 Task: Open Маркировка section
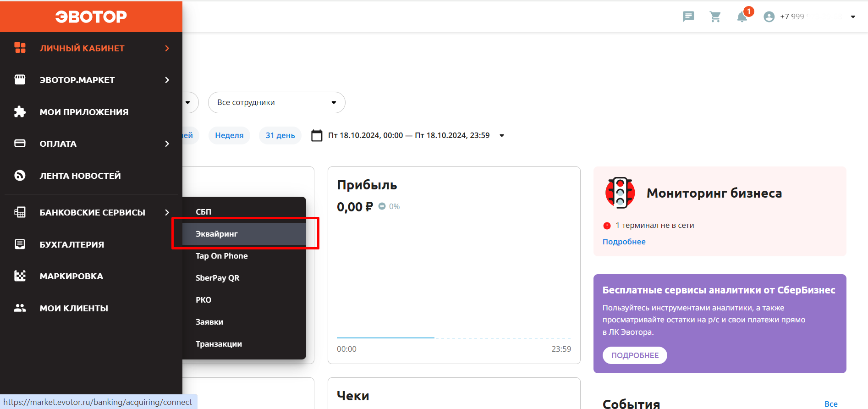coord(91,276)
